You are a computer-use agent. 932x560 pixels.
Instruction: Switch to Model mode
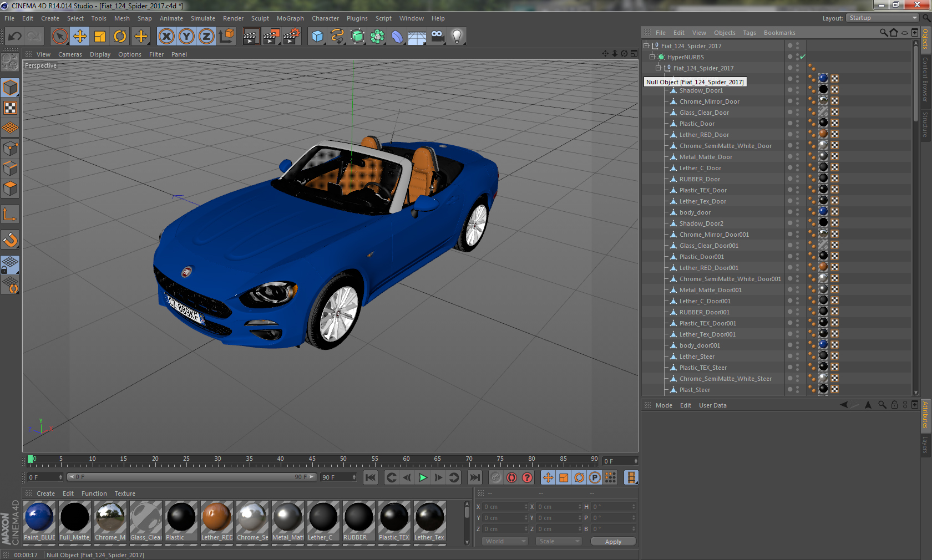[x=11, y=88]
